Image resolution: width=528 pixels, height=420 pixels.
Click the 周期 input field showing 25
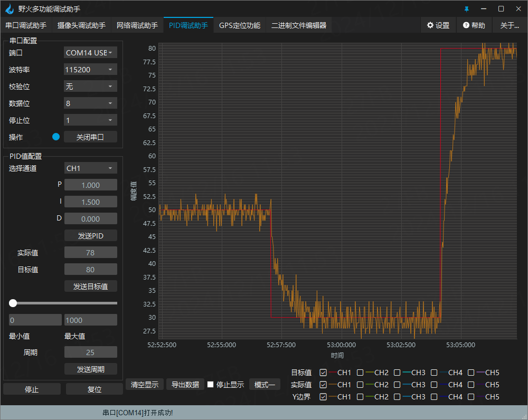pos(91,352)
